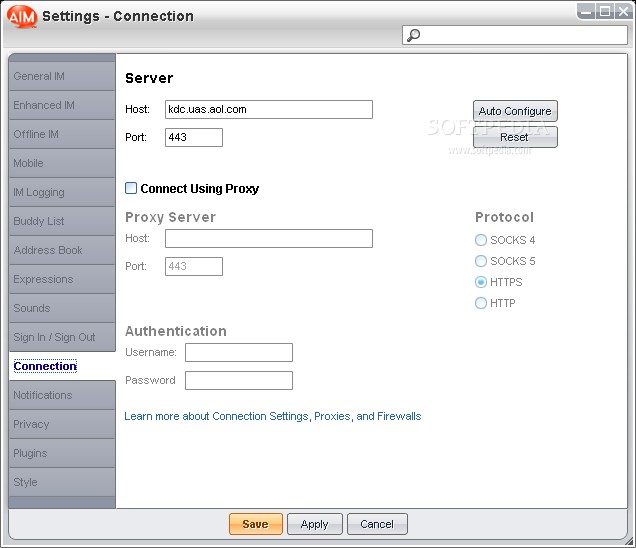Enable the Connect Using Proxy checkbox
Screen dimensions: 636x548
(x=131, y=188)
